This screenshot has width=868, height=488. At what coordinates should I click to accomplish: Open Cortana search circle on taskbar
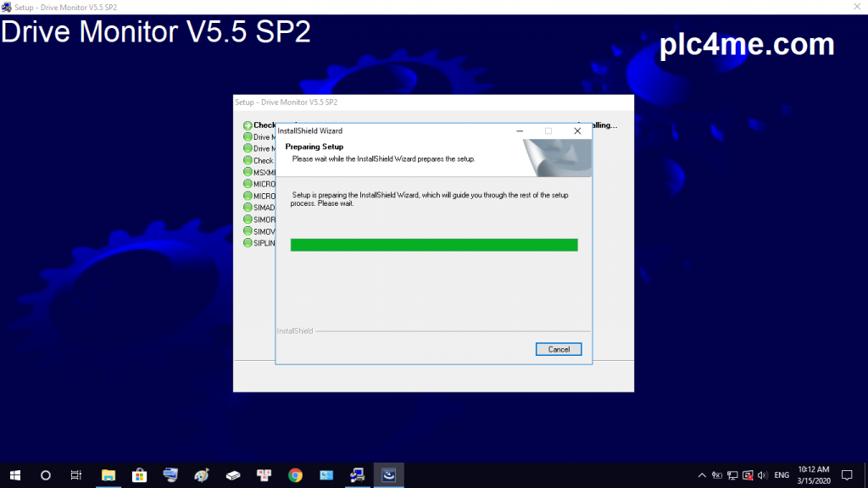click(x=46, y=475)
